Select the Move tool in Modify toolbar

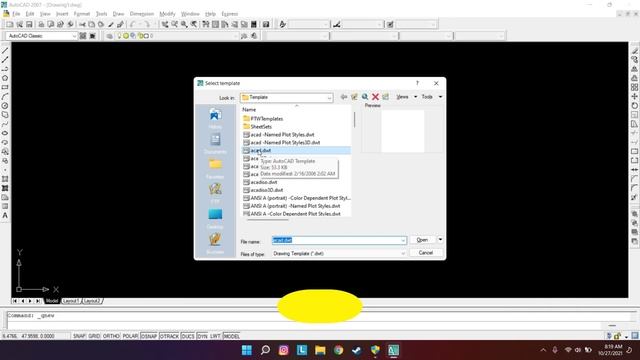coord(635,96)
